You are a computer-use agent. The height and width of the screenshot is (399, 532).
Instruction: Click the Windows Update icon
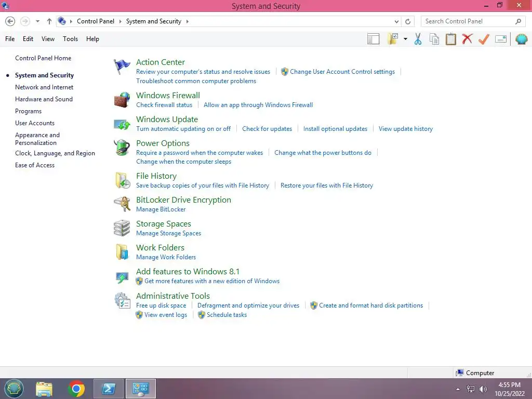pyautogui.click(x=122, y=124)
